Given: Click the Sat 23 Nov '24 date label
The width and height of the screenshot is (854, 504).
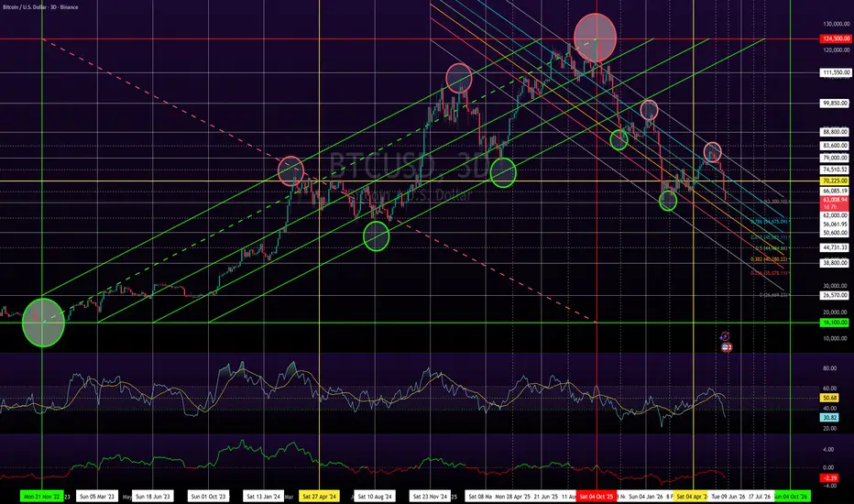Looking at the screenshot, I should [431, 497].
